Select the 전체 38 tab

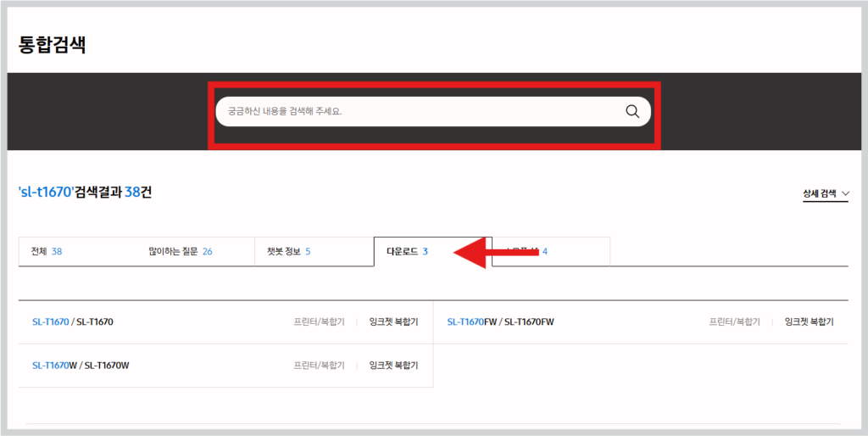click(77, 252)
